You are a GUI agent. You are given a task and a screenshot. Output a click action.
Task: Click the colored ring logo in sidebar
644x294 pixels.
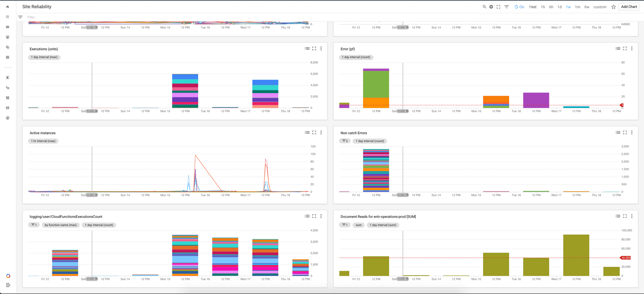[x=8, y=276]
